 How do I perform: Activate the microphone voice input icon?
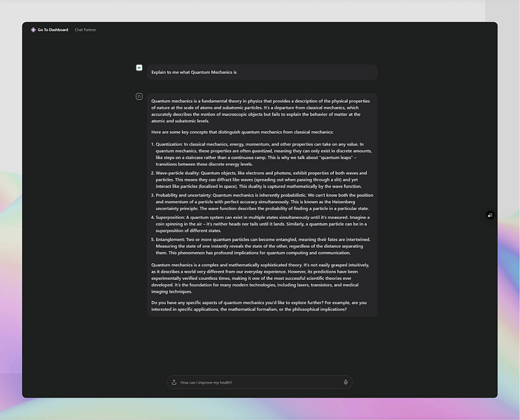click(x=346, y=382)
